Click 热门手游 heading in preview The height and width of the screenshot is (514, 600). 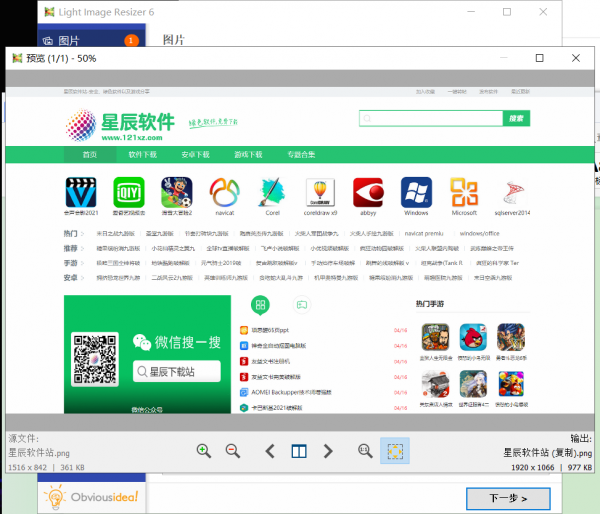[x=430, y=304]
